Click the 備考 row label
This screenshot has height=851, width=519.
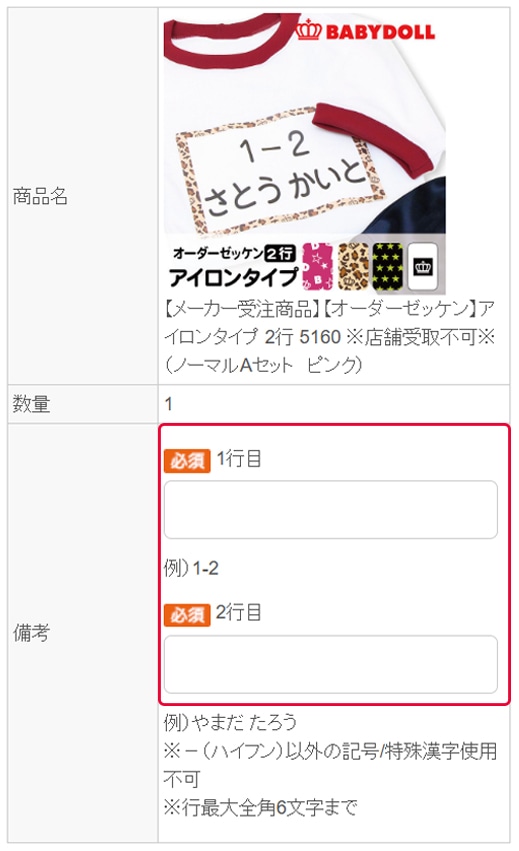(31, 633)
